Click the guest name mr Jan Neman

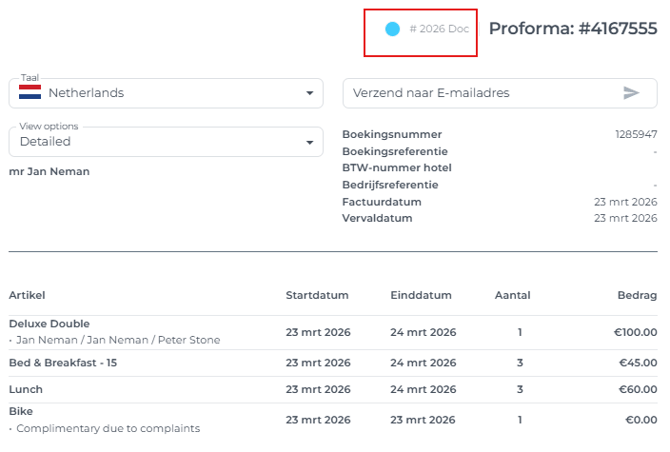[x=49, y=171]
